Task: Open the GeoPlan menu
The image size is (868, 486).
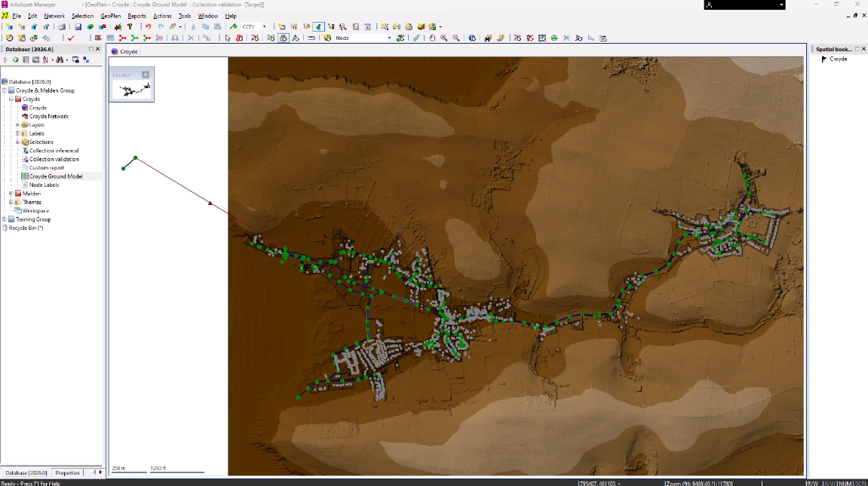Action: tap(110, 15)
